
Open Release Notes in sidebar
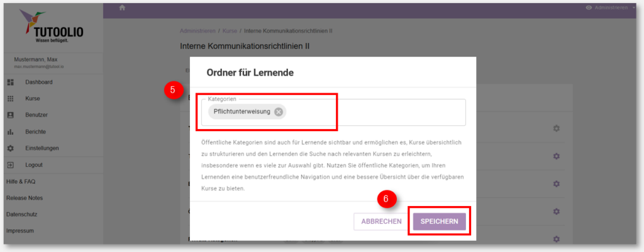(x=25, y=198)
